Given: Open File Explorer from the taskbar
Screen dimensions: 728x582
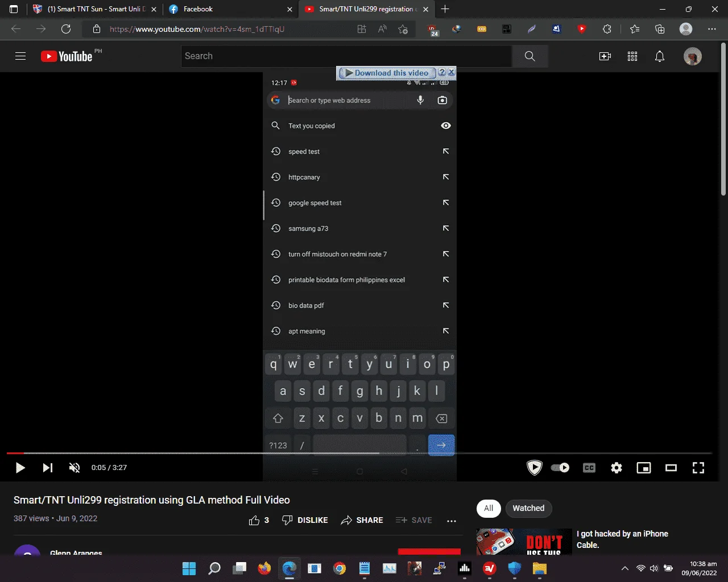Looking at the screenshot, I should click(540, 568).
